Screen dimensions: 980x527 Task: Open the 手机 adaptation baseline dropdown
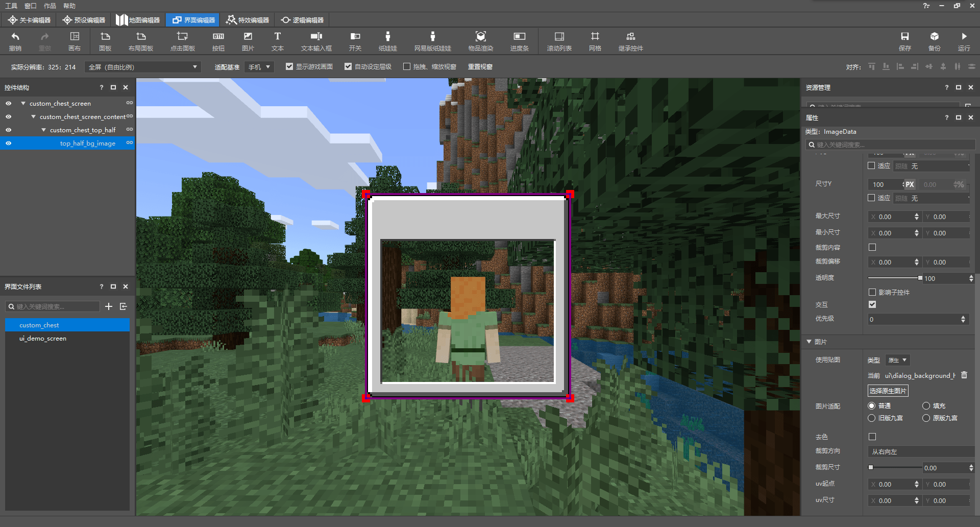pyautogui.click(x=259, y=67)
